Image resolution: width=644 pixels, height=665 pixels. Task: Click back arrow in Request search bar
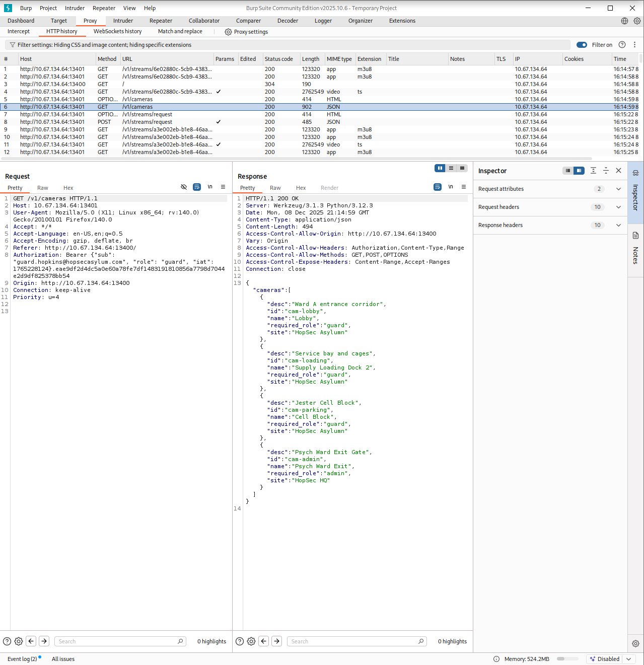pyautogui.click(x=31, y=641)
